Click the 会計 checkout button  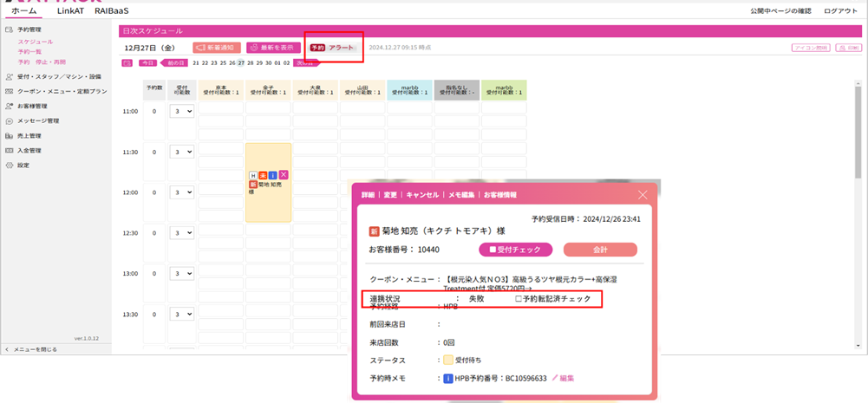click(600, 250)
